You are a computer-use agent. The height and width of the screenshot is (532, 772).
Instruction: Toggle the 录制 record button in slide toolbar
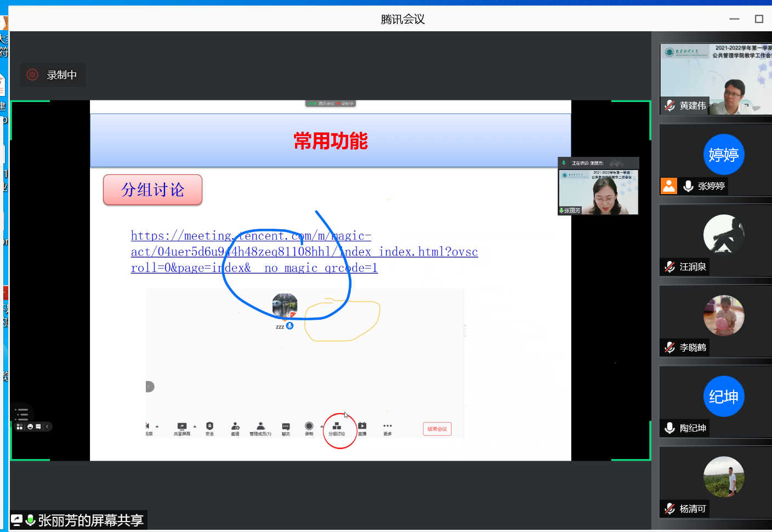point(309,426)
